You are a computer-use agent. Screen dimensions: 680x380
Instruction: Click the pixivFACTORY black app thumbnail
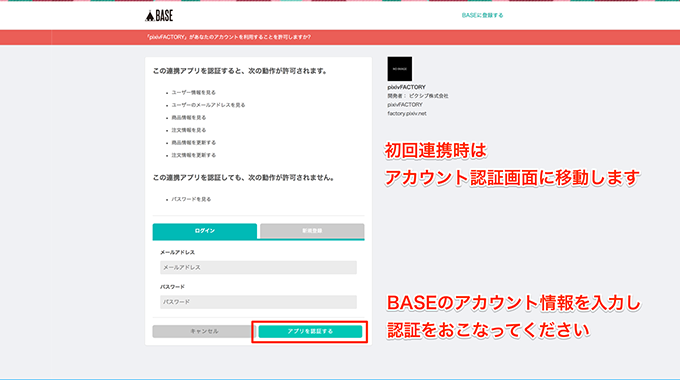(399, 69)
